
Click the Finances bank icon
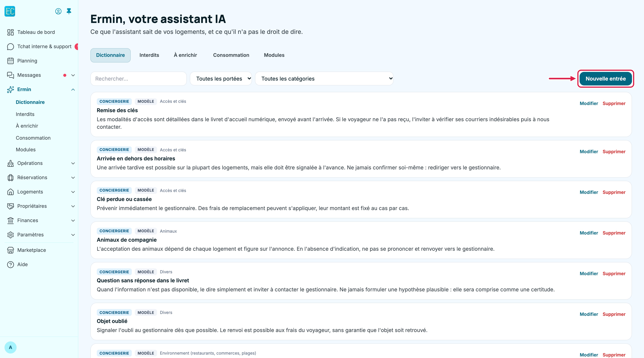(x=11, y=220)
